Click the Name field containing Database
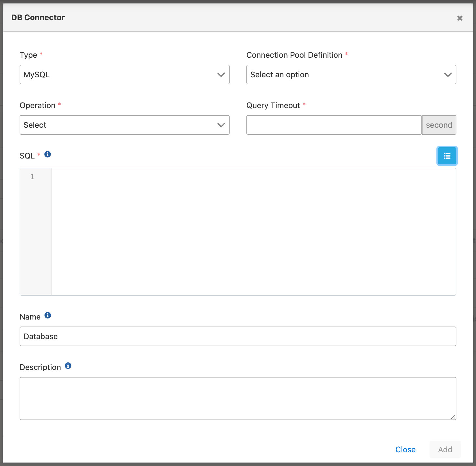This screenshot has height=466, width=476. tap(238, 336)
